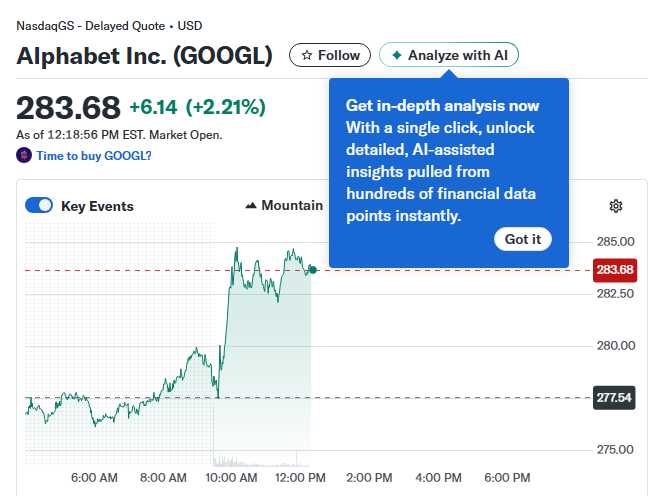This screenshot has width=664, height=496.
Task: Follow the Alphabet Inc. stock
Action: (330, 56)
